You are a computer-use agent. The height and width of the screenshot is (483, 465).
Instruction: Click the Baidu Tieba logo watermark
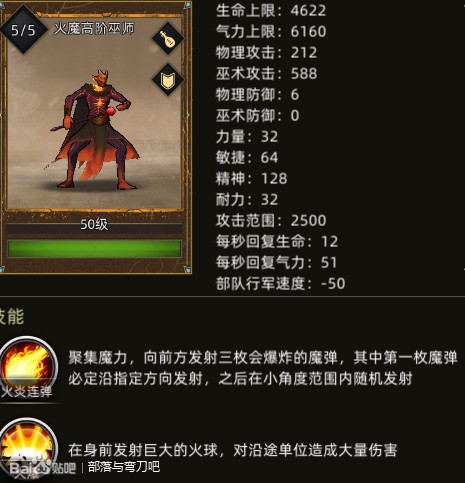click(x=43, y=467)
